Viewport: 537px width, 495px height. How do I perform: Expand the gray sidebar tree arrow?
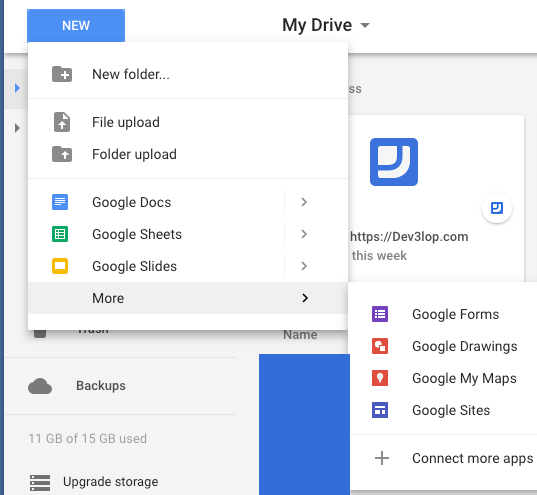[x=17, y=128]
